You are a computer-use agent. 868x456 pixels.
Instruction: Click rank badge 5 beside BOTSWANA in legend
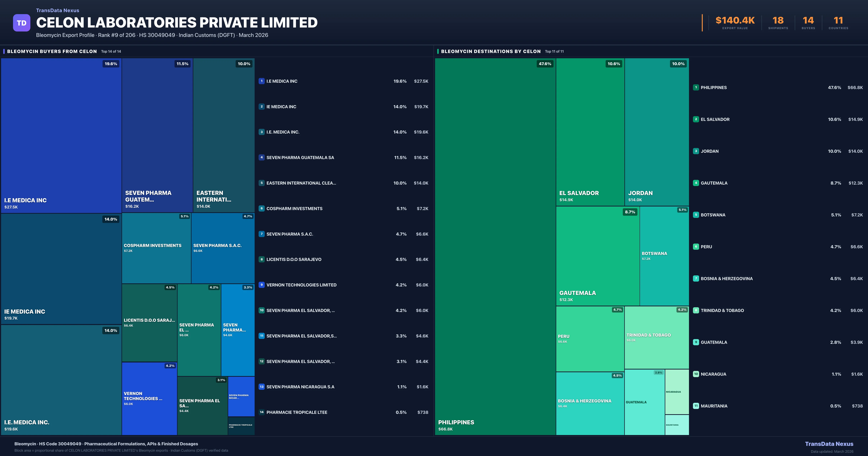click(696, 215)
